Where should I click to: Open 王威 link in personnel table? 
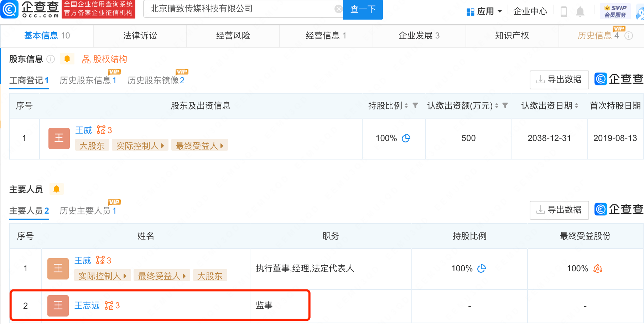tap(83, 261)
